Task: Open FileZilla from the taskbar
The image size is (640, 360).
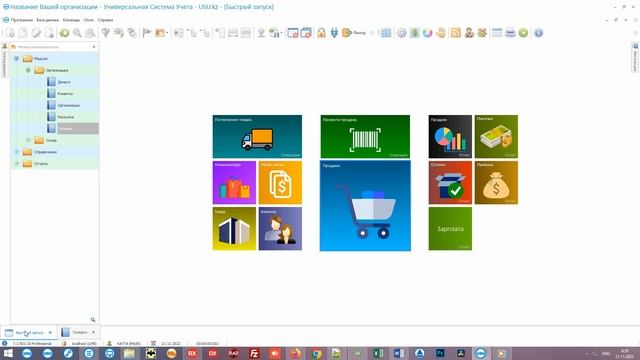Action: pyautogui.click(x=254, y=353)
